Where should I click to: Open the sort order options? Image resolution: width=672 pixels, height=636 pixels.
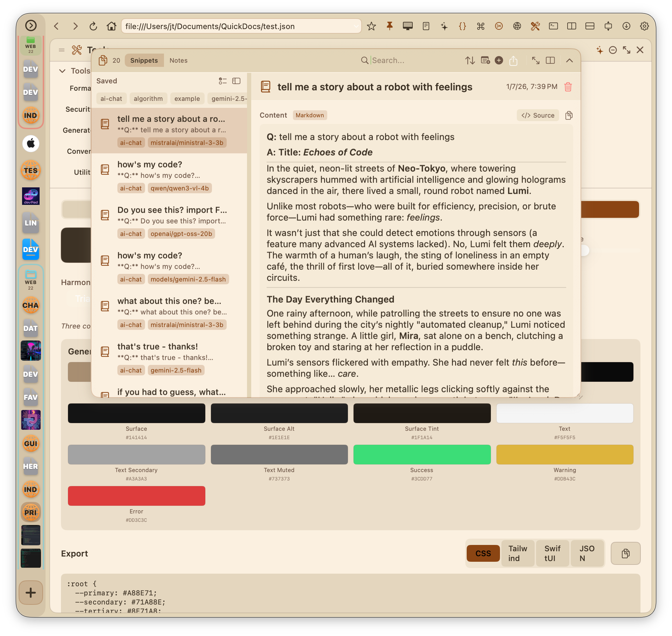(x=470, y=60)
